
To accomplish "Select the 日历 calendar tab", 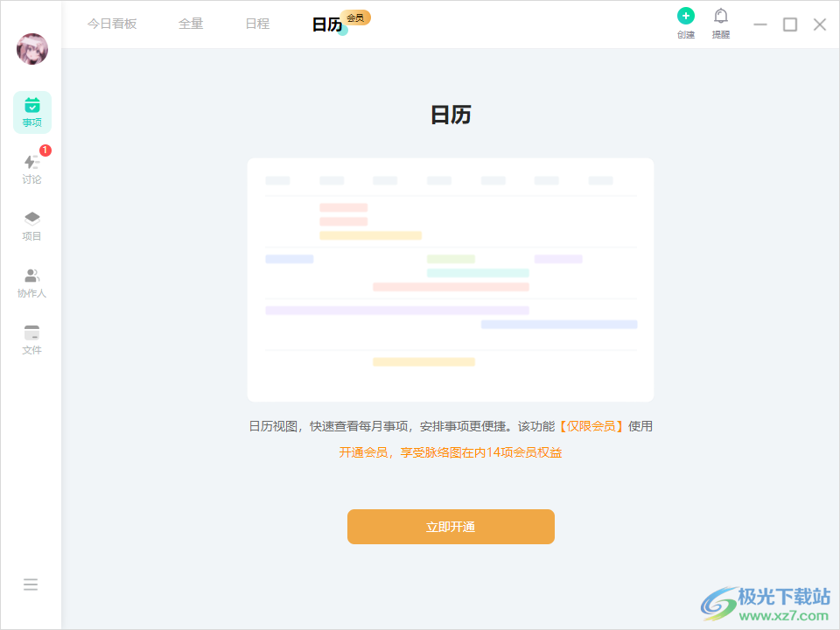I will click(324, 24).
